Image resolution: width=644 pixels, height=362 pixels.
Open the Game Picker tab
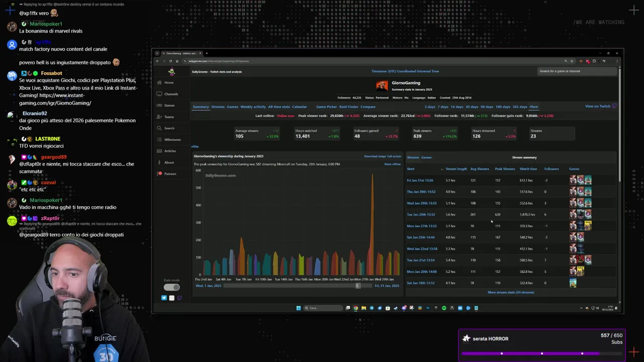(x=327, y=107)
